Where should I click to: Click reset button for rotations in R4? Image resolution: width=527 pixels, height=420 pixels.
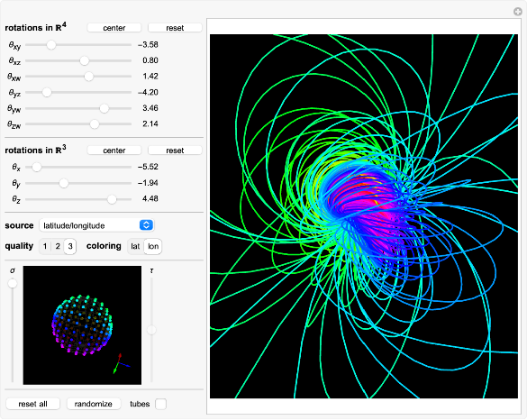(175, 28)
